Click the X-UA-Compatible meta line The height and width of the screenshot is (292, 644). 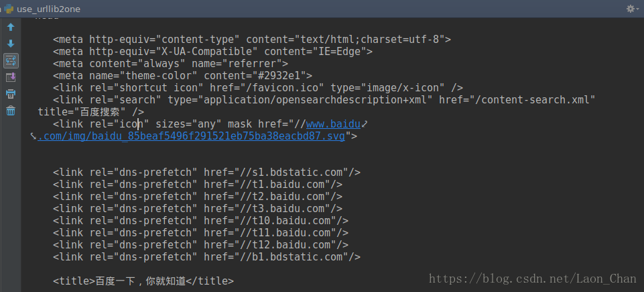212,52
